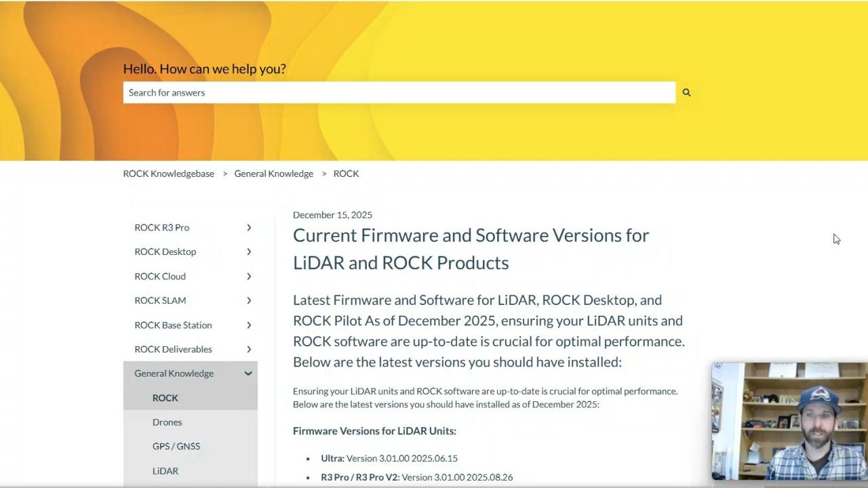Select the ROCK breadcrumb entry
Screen dimensions: 868x488
pyautogui.click(x=346, y=174)
